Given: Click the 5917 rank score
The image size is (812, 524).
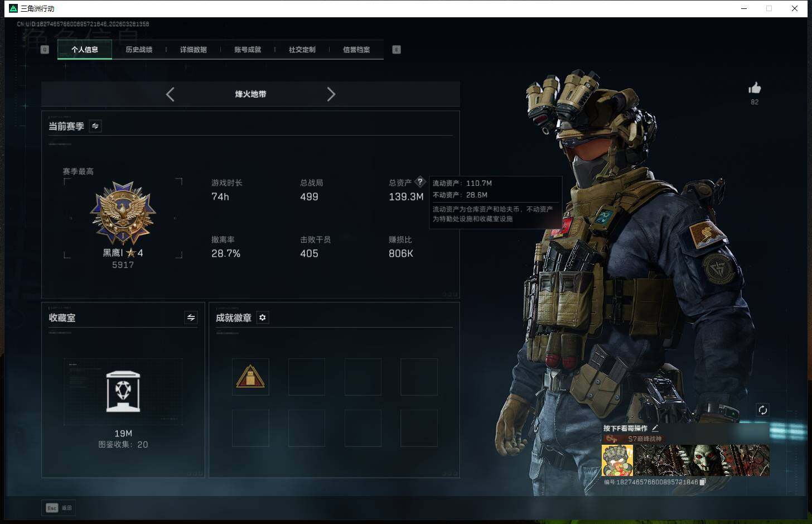Looking at the screenshot, I should pyautogui.click(x=123, y=265).
